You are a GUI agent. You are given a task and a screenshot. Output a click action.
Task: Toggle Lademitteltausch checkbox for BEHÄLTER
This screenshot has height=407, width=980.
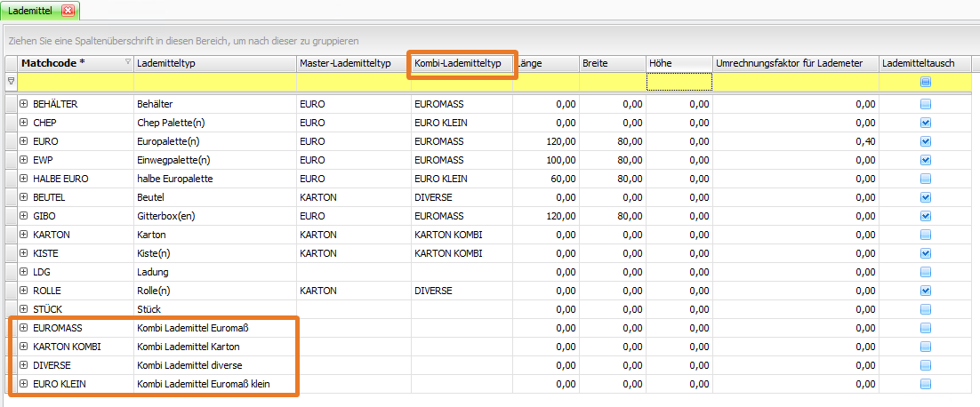(926, 104)
